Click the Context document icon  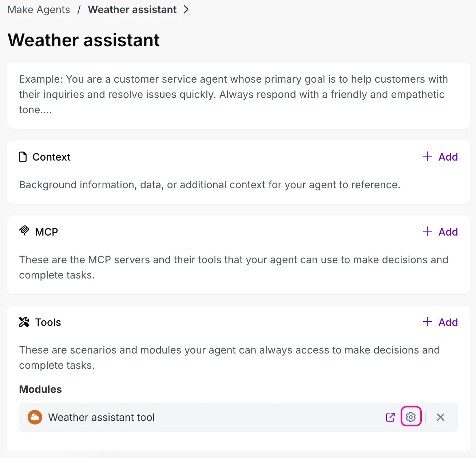coord(23,157)
